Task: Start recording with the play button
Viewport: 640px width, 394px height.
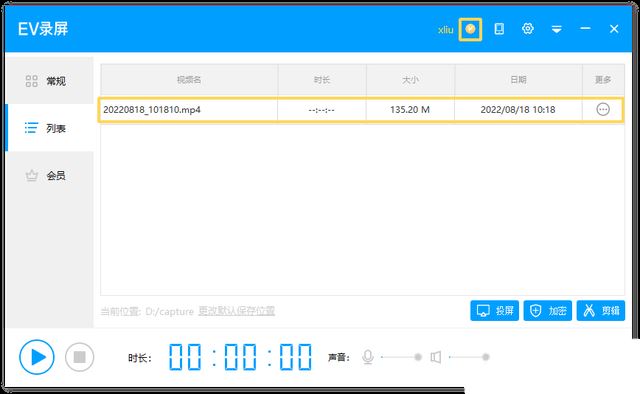Action: pyautogui.click(x=37, y=357)
